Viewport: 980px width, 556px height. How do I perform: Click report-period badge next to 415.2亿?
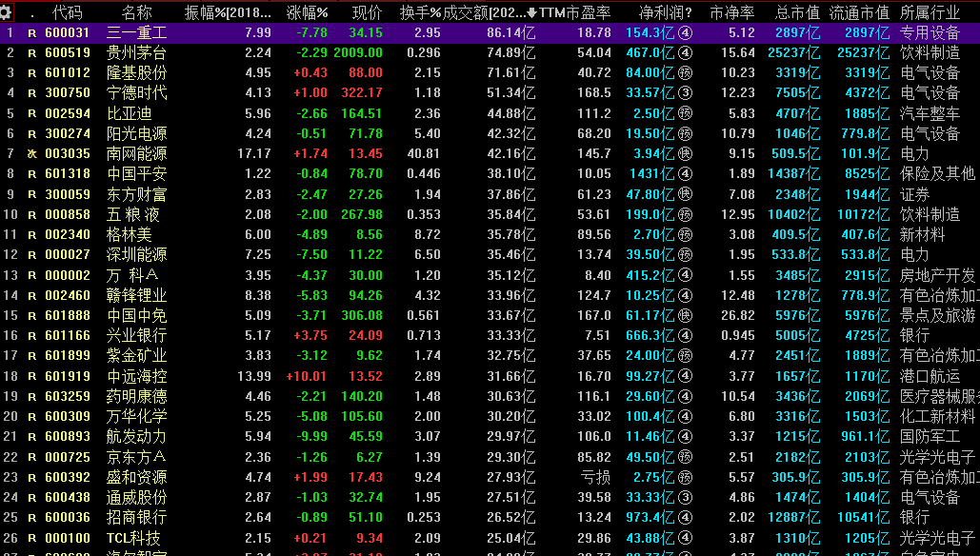686,275
